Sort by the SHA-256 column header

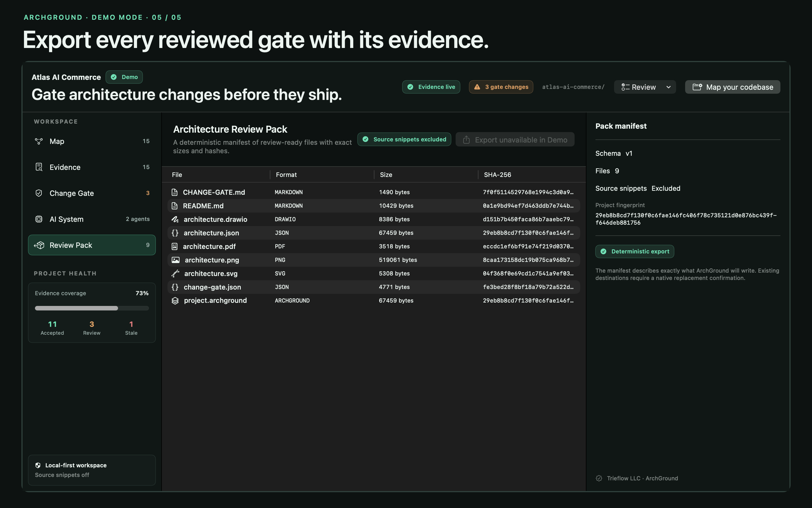[497, 175]
